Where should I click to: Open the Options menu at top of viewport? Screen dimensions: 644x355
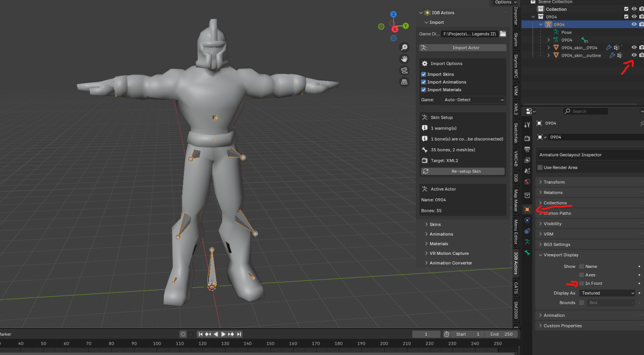pos(506,2)
